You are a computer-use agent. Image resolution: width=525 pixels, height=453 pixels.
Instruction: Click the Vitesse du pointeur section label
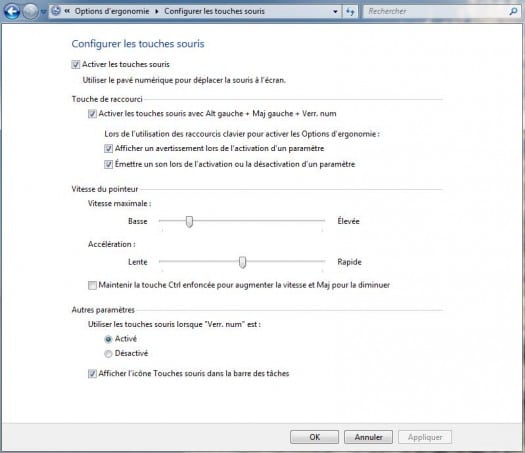(105, 189)
